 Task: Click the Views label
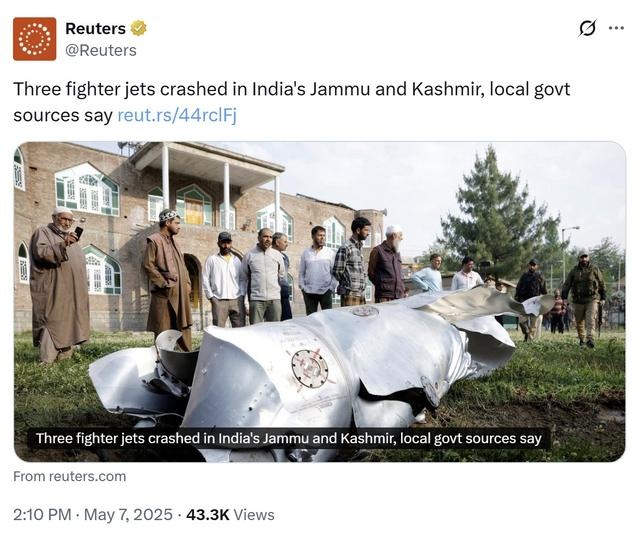click(x=254, y=515)
